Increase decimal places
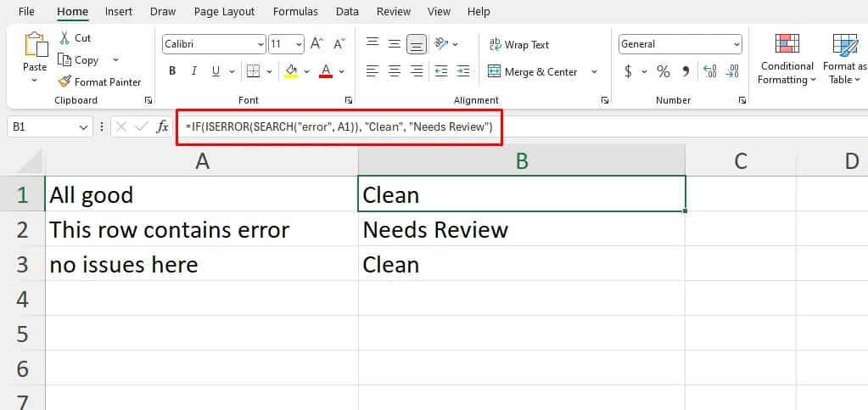 point(709,71)
